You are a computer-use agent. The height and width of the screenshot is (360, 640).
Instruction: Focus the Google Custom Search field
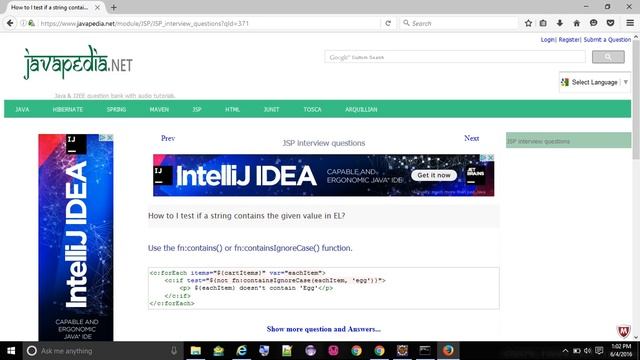pos(455,57)
